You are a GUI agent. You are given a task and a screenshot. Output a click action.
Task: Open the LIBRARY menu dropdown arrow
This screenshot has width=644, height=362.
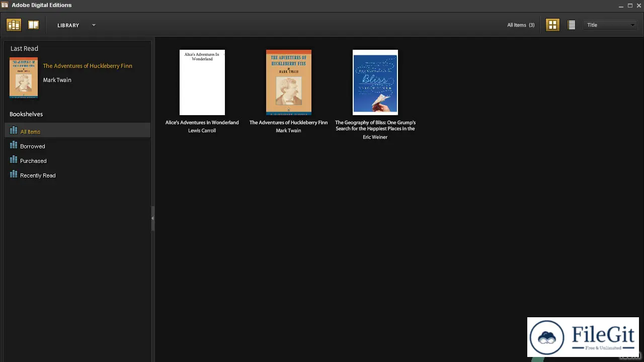[x=94, y=25]
